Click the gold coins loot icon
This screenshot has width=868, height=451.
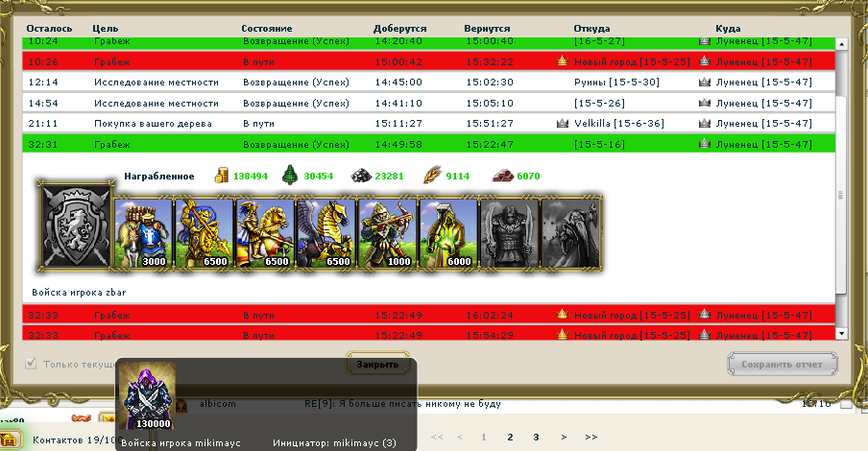221,176
